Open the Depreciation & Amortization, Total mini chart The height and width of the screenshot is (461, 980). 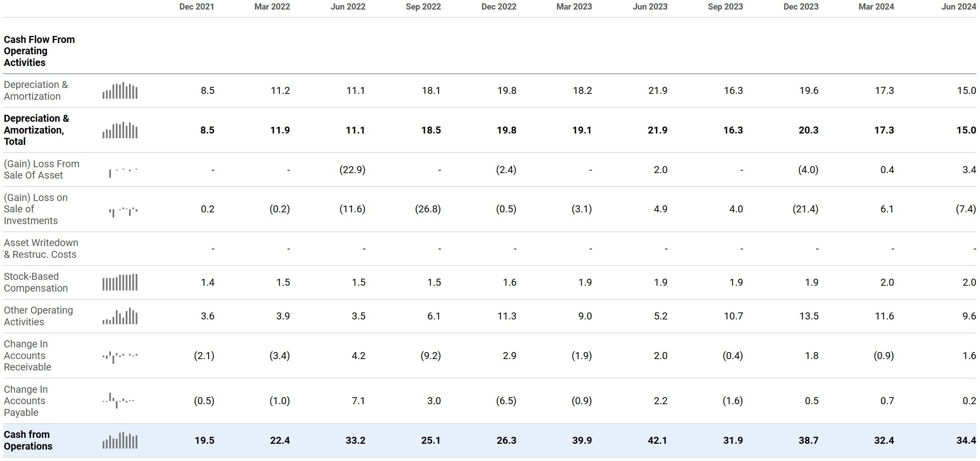pos(120,130)
